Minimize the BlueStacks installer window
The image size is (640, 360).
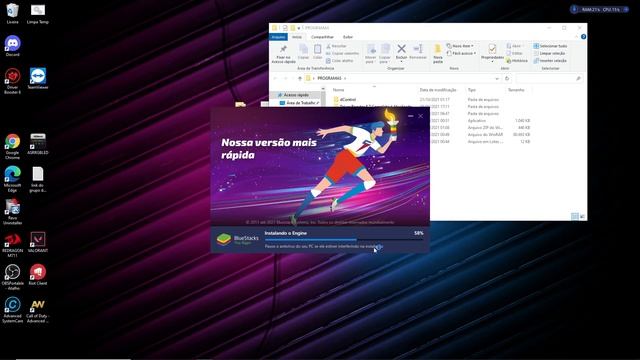[x=411, y=116]
